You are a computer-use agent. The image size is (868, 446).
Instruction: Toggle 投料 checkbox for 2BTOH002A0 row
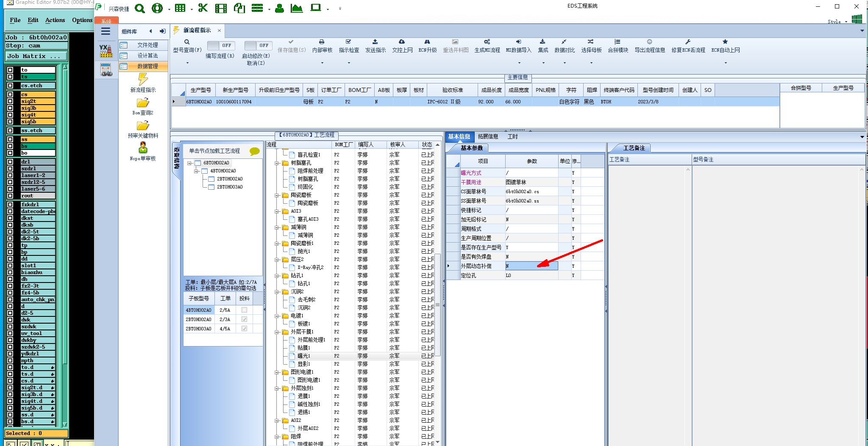click(244, 319)
